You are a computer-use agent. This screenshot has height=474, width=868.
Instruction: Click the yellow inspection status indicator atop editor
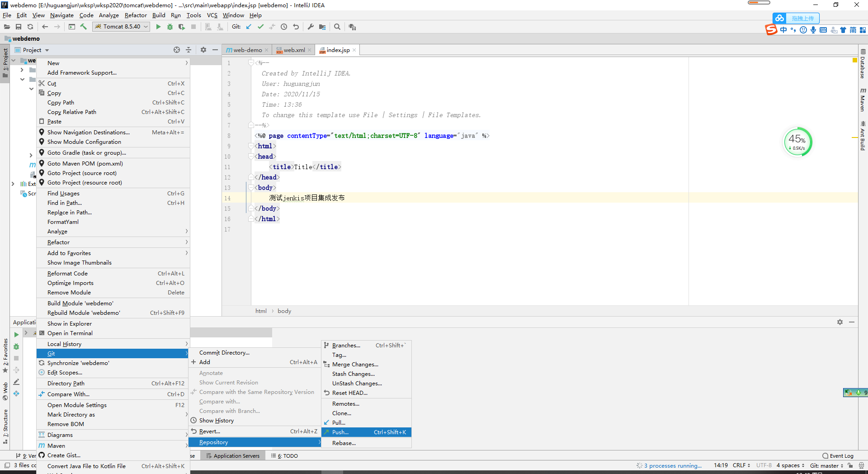click(x=854, y=60)
